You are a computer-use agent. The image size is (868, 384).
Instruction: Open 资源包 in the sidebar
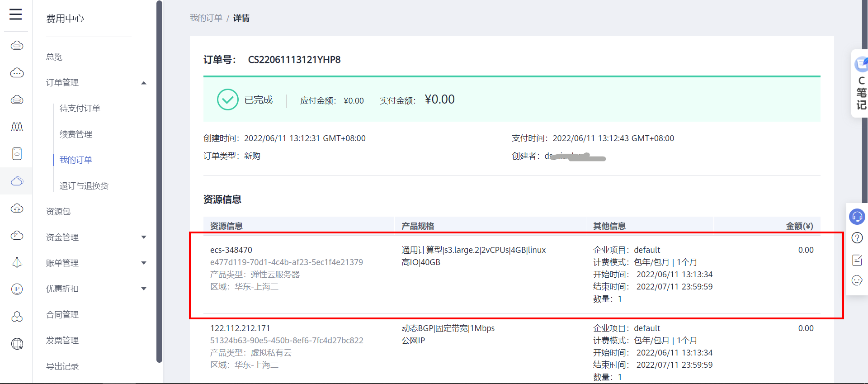[x=58, y=212]
